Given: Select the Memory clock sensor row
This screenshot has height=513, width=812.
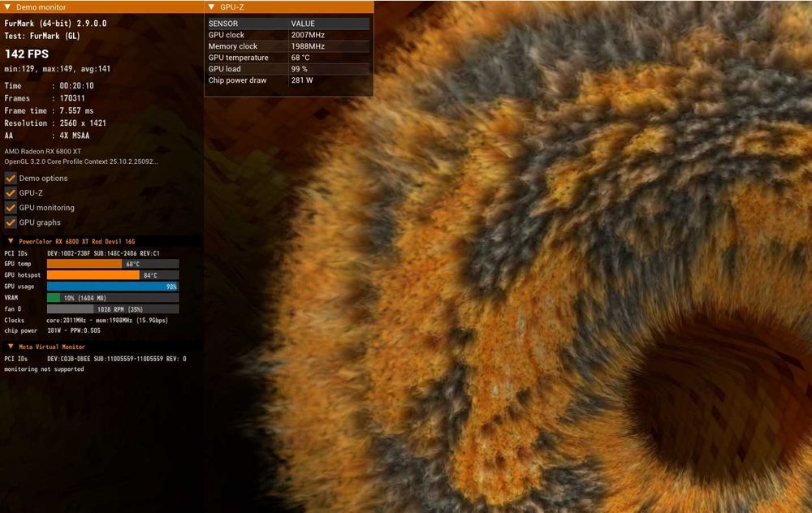Looking at the screenshot, I should (288, 46).
